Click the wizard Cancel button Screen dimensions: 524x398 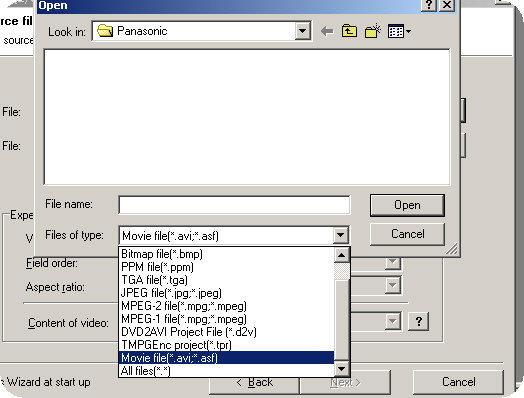pos(458,382)
